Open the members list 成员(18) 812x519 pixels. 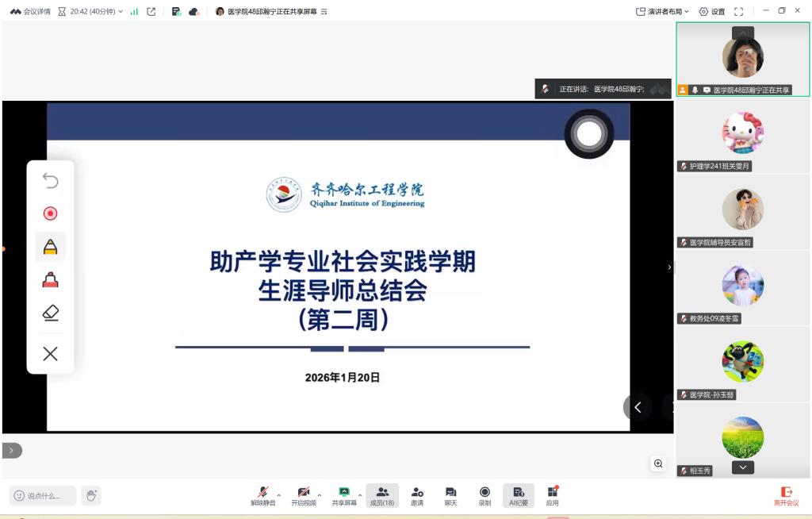[x=382, y=495]
